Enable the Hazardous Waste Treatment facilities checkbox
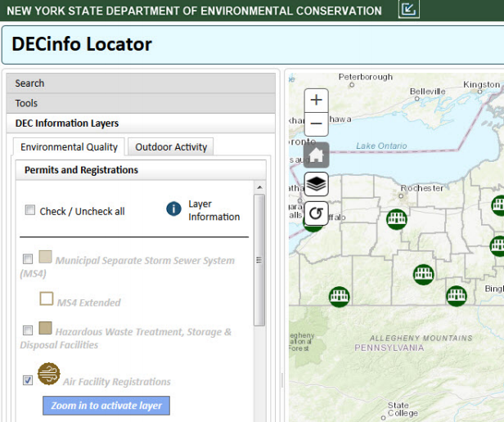This screenshot has height=422, width=504. [x=28, y=330]
